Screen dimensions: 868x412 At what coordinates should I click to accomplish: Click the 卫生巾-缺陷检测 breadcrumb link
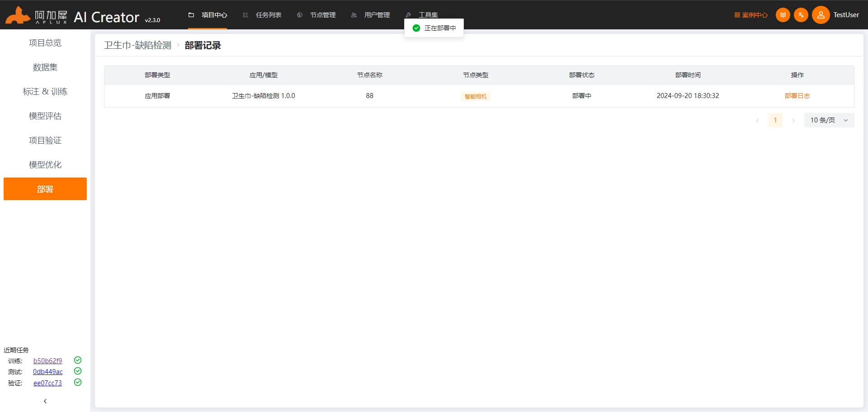pyautogui.click(x=138, y=45)
